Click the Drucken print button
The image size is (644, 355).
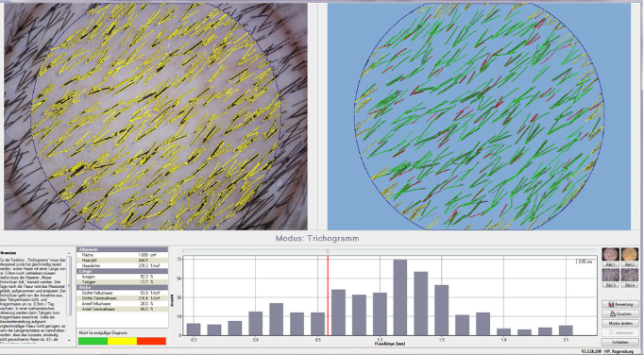pyautogui.click(x=620, y=313)
